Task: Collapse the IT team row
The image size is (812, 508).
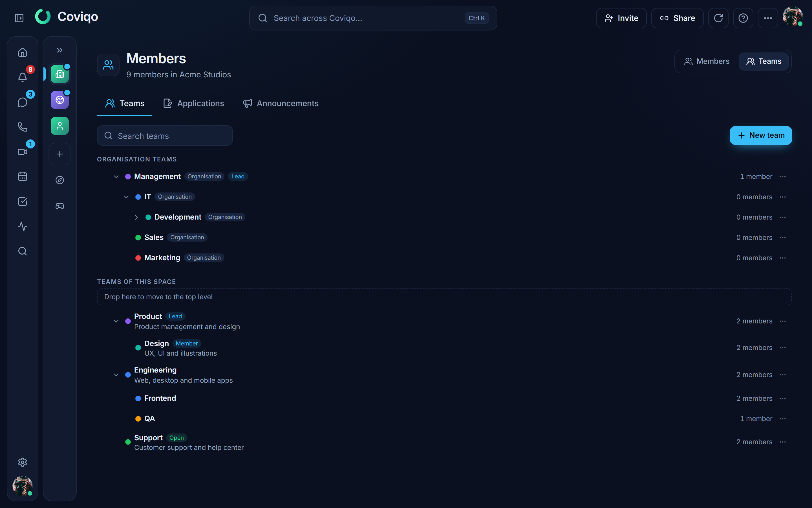Action: point(126,197)
